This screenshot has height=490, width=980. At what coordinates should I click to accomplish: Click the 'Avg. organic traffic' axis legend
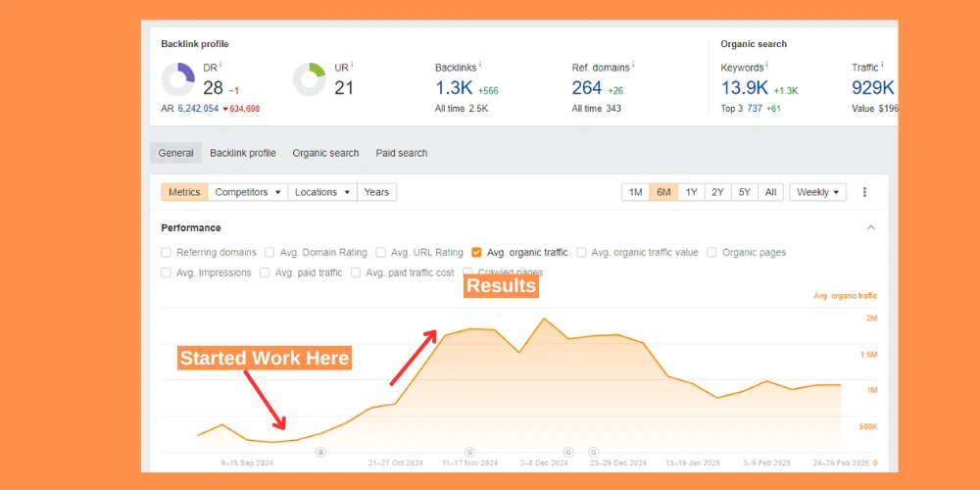tap(845, 296)
